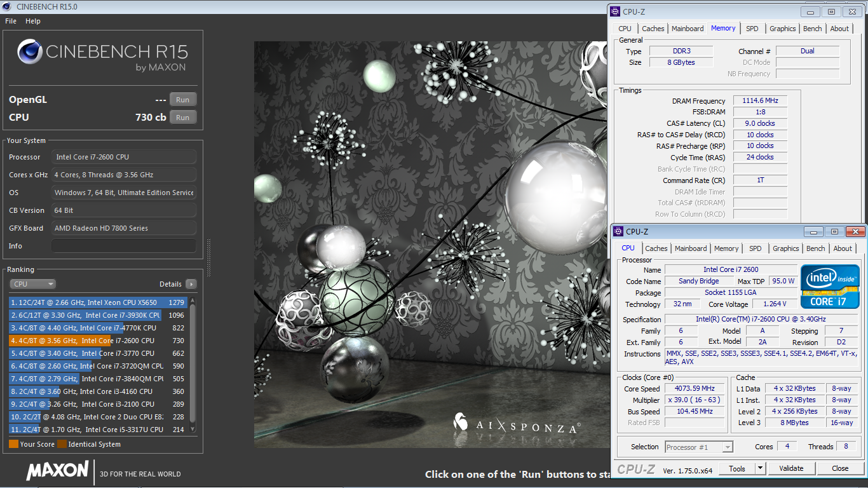The height and width of the screenshot is (488, 868).
Task: Click the brown Identical System legend swatch
Action: pyautogui.click(x=62, y=444)
